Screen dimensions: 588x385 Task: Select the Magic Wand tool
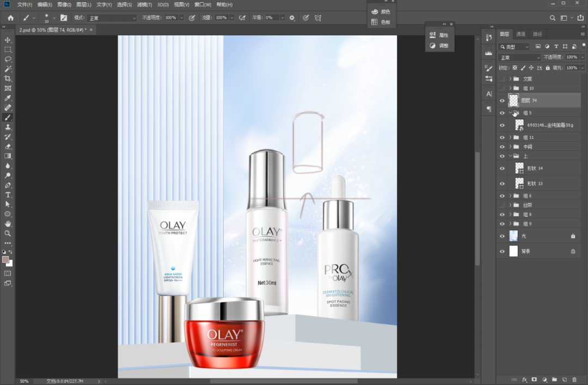(8, 69)
